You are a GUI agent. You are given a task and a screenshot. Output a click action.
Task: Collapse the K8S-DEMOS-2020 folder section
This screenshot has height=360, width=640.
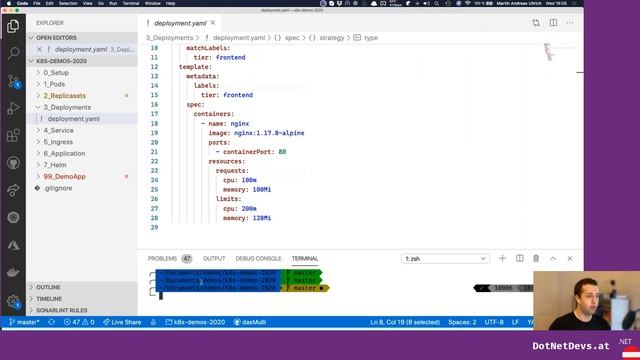point(82,61)
